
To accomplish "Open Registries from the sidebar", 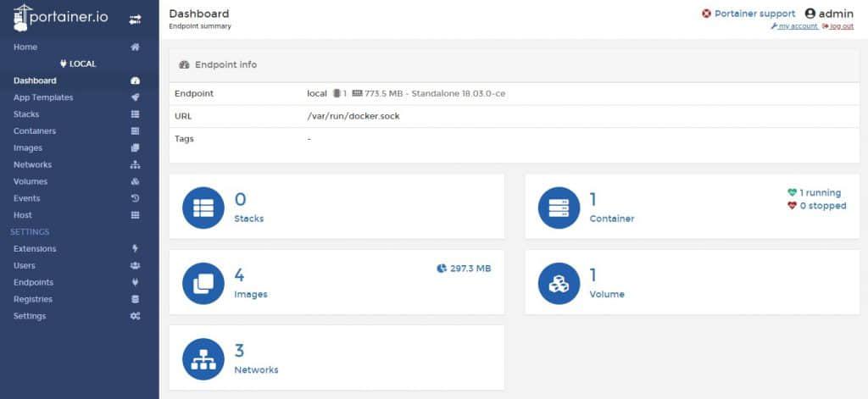I will point(33,299).
